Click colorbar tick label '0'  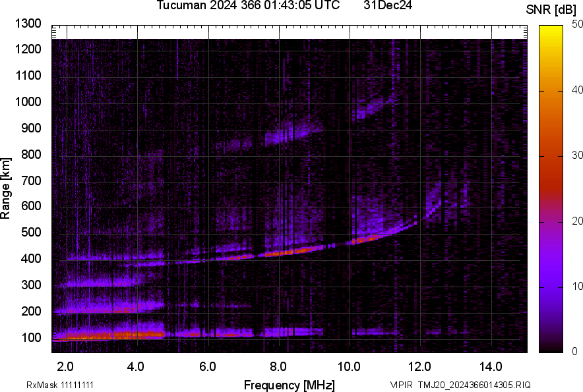574,351
